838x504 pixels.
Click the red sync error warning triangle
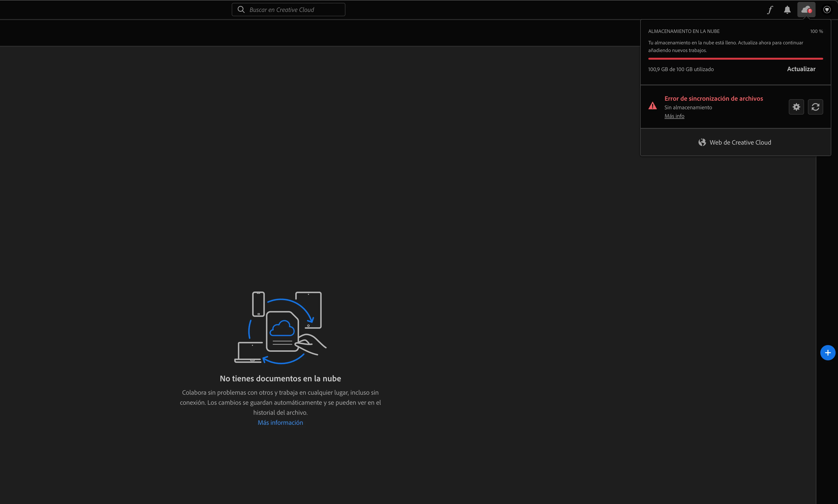tap(652, 106)
